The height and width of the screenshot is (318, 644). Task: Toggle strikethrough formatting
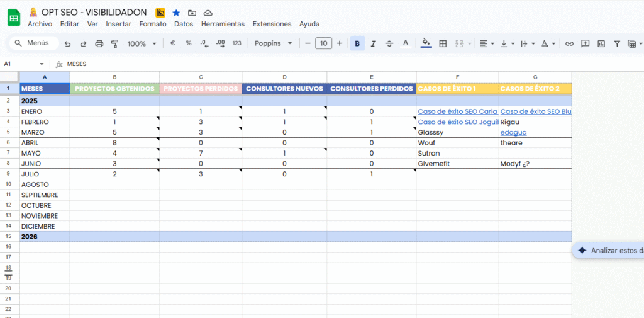tap(389, 43)
